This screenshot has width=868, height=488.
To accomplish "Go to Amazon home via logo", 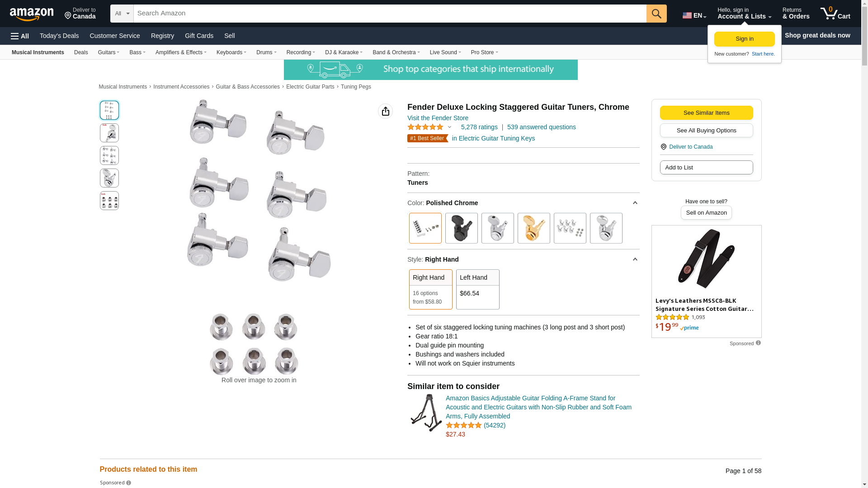I will pyautogui.click(x=32, y=14).
